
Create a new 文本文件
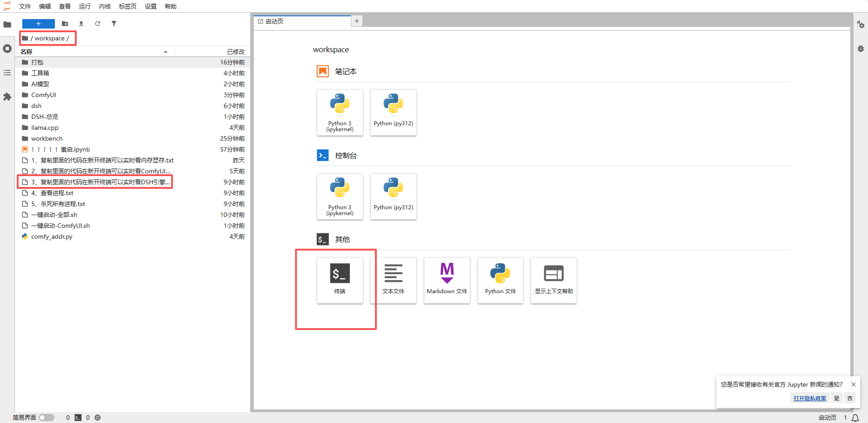(394, 280)
